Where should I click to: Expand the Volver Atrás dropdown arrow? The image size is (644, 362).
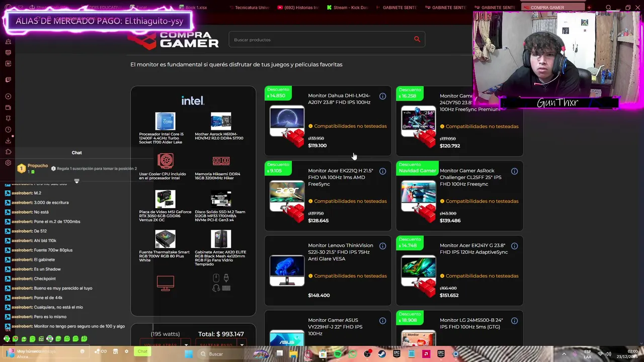[186, 345]
